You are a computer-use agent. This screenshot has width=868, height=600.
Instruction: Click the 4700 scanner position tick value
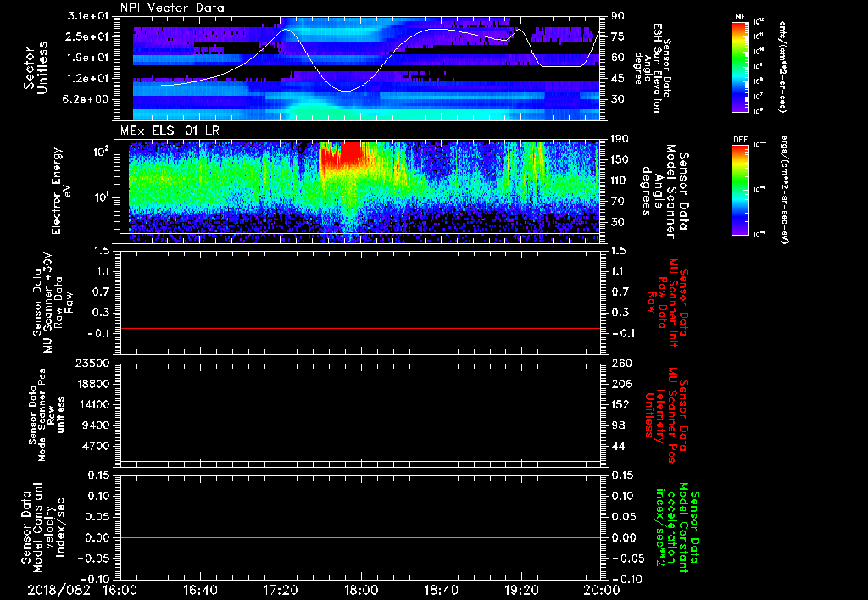point(95,446)
